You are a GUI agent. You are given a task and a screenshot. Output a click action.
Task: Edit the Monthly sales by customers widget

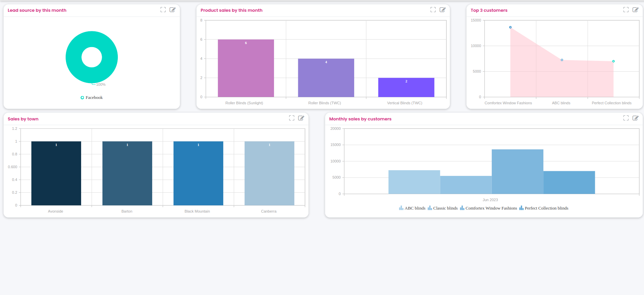click(x=635, y=118)
